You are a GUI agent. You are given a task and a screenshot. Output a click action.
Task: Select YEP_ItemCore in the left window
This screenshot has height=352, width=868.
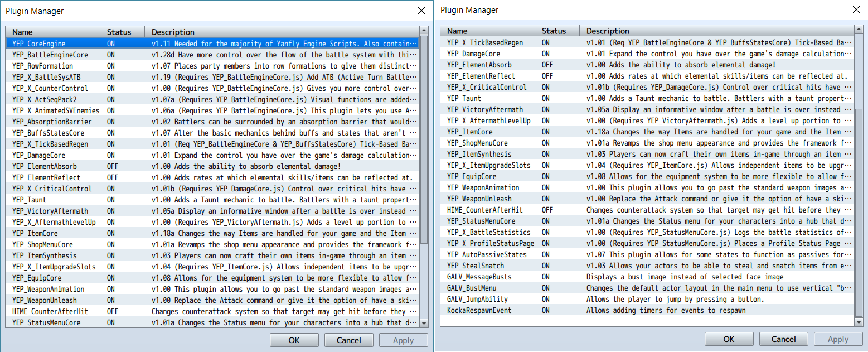pos(212,233)
